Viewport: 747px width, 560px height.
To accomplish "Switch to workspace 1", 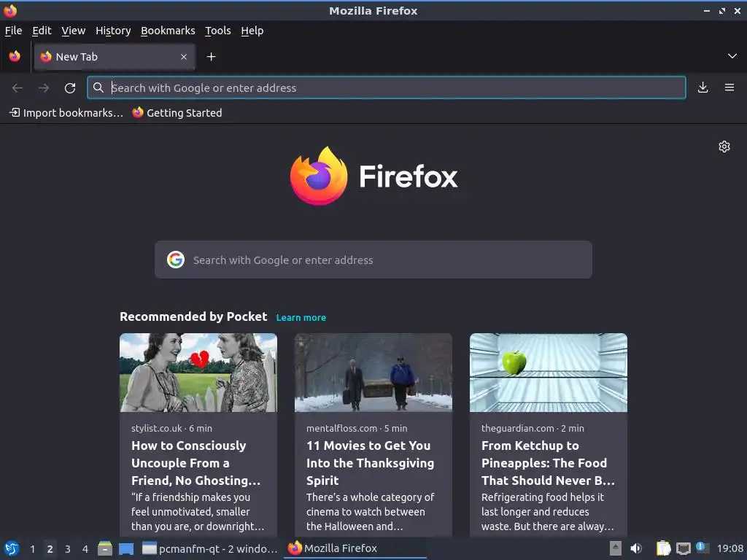I will (x=32, y=549).
